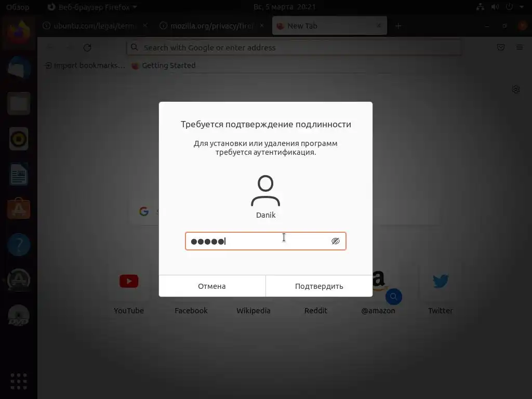Open Ubuntu Software store icon

point(19,209)
